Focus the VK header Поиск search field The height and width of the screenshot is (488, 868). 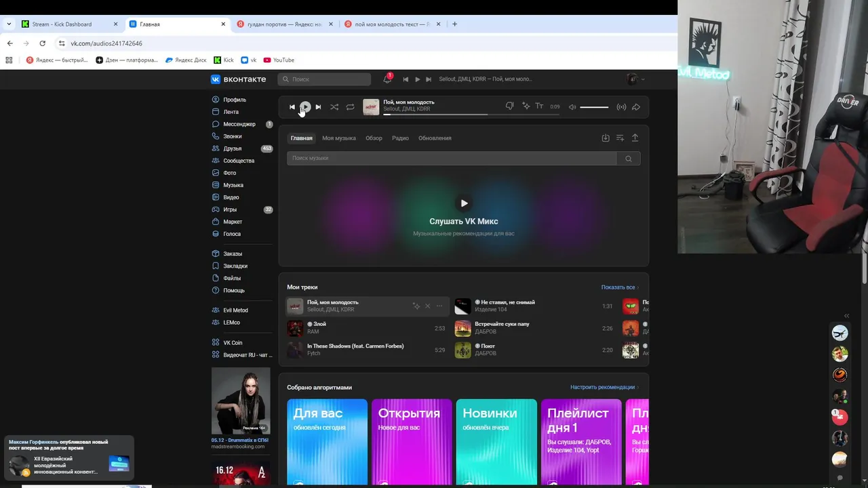coord(324,79)
